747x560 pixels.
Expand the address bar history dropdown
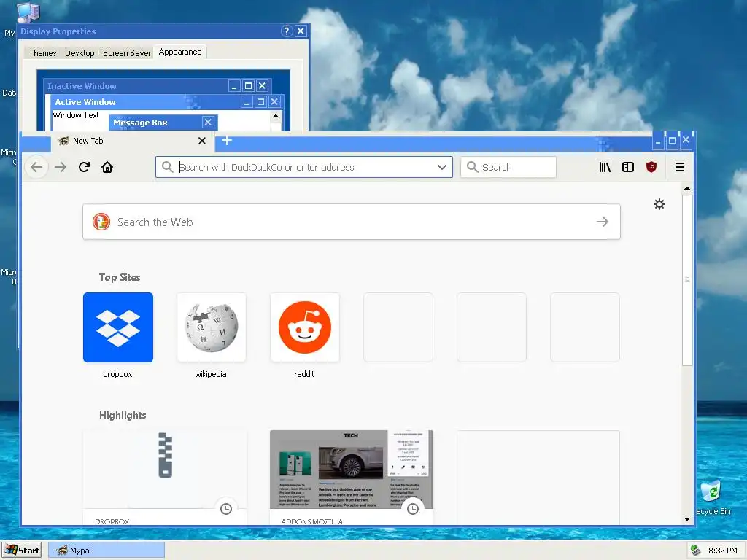441,167
